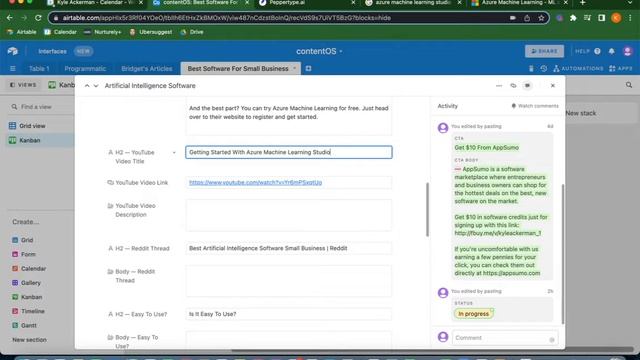Add New section in sidebar
This screenshot has height=360, width=640.
29,340
